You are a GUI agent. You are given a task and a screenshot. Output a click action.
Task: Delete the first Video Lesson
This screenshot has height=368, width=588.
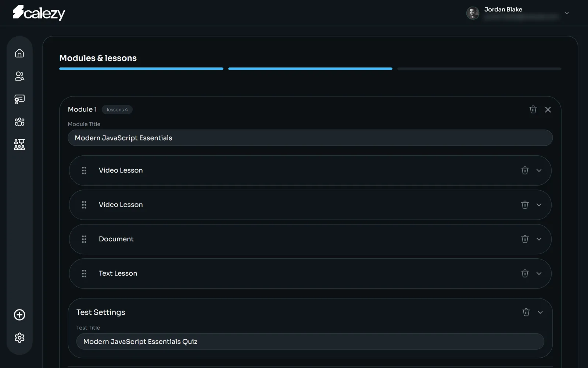coord(525,170)
